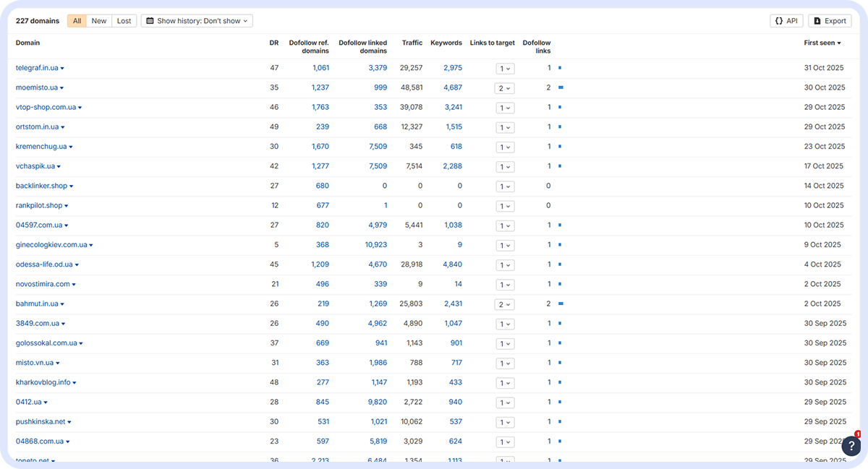Open the Links to target dropdown for telegraf.in.ua
This screenshot has height=469, width=868.
click(x=505, y=67)
